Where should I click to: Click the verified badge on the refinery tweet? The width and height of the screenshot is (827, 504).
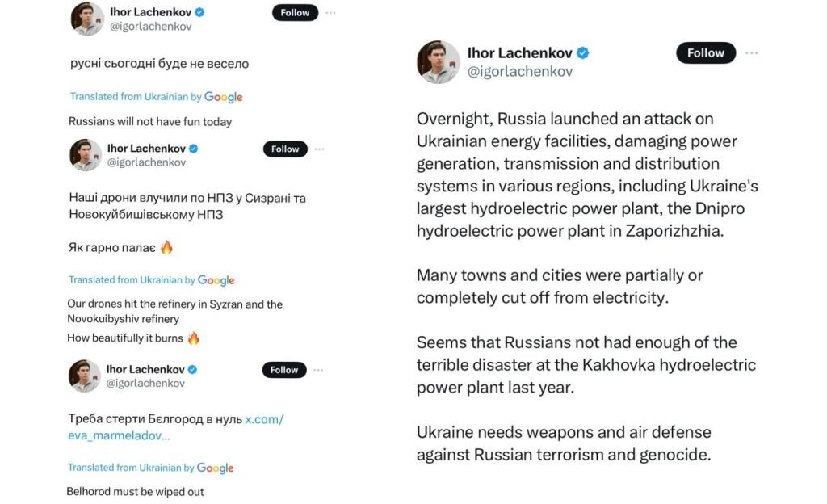tap(194, 149)
